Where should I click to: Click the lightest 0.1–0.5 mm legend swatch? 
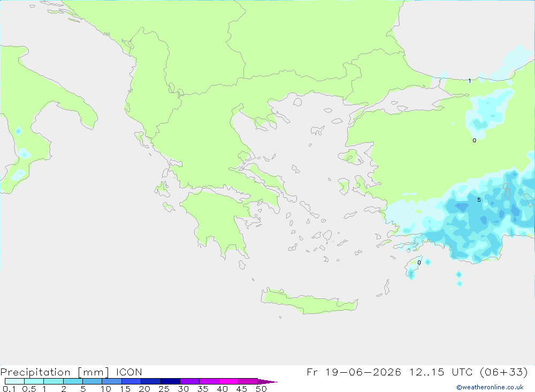tap(14, 381)
